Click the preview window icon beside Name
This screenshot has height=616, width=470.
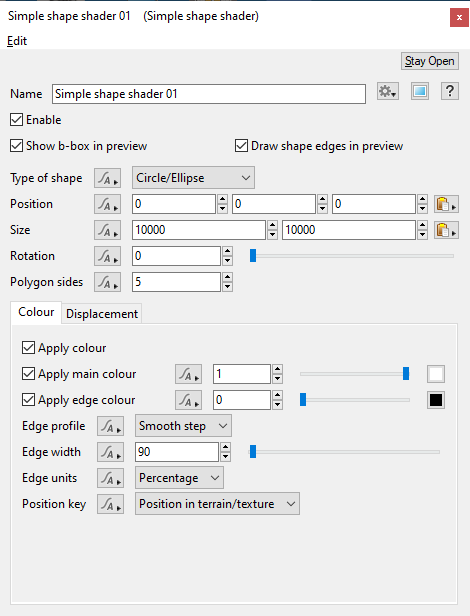point(420,92)
